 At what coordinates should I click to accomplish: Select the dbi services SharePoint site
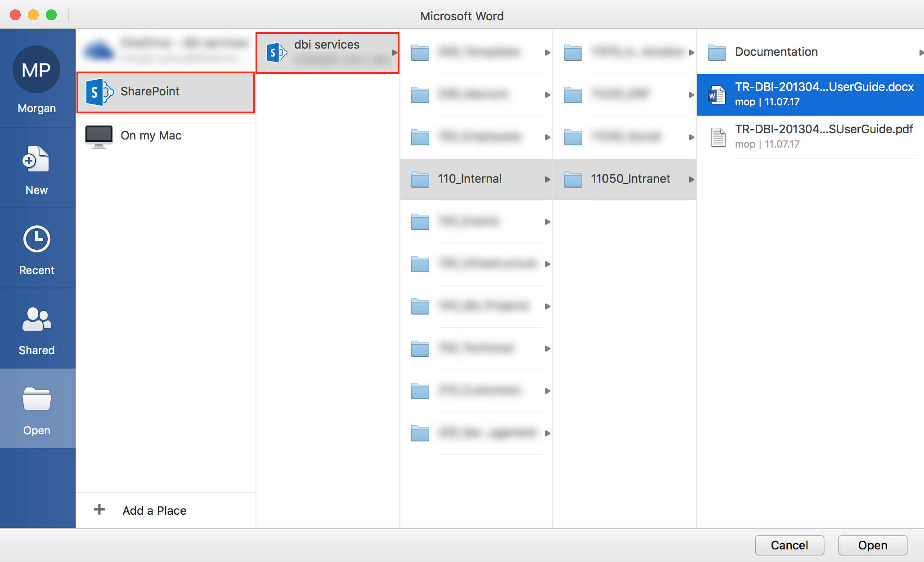(327, 53)
